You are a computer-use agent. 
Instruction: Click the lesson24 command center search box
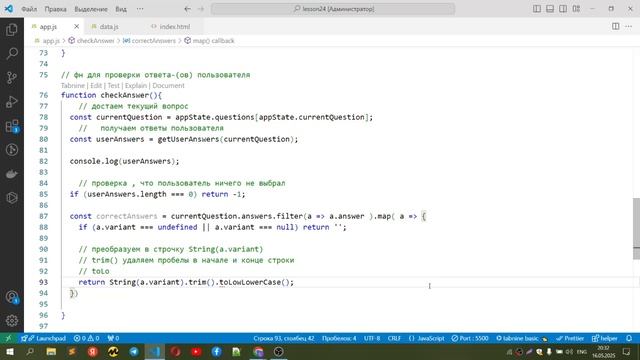(x=333, y=9)
